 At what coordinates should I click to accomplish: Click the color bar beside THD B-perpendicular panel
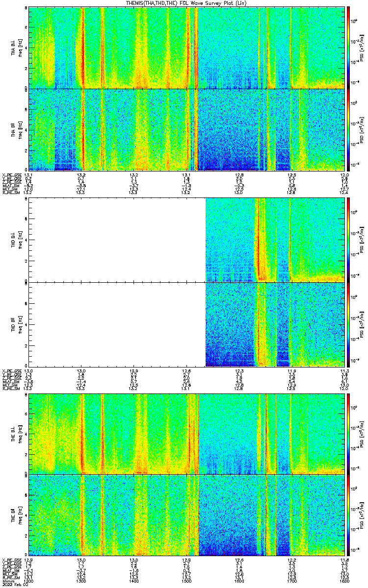click(x=348, y=240)
